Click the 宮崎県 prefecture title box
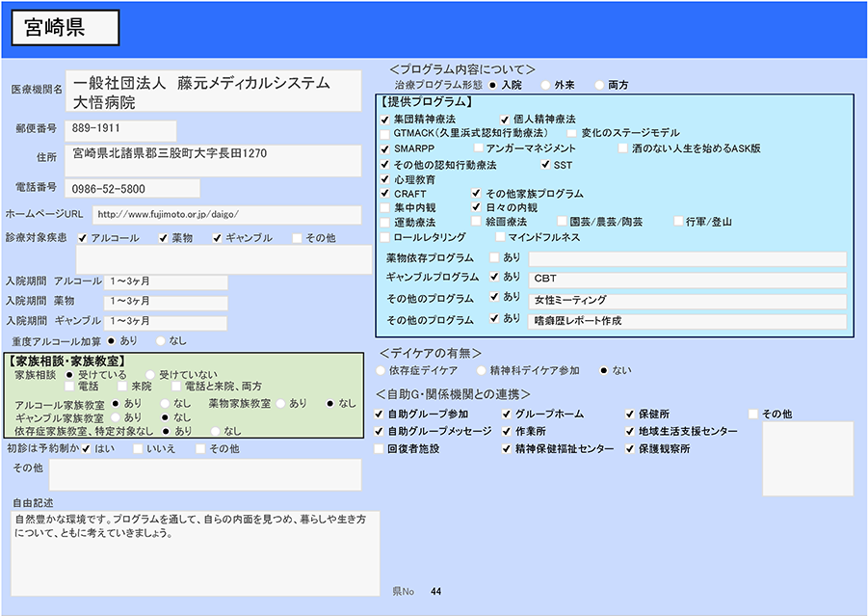868x616 pixels. click(66, 28)
